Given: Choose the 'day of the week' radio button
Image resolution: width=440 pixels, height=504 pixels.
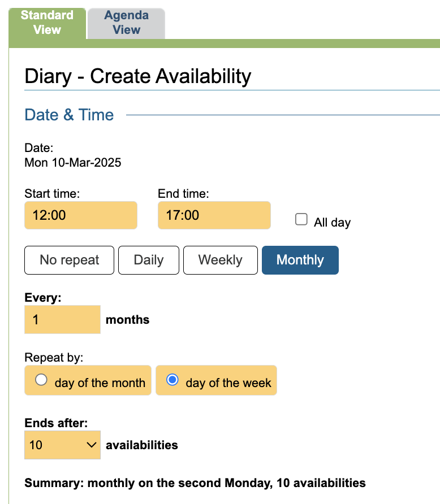Looking at the screenshot, I should [172, 380].
